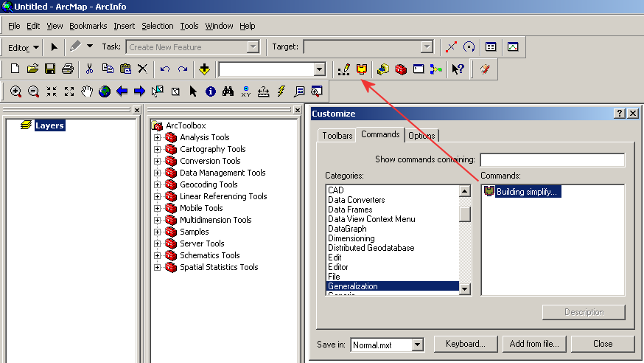Click the New Map File icon
The image size is (644, 363).
15,69
